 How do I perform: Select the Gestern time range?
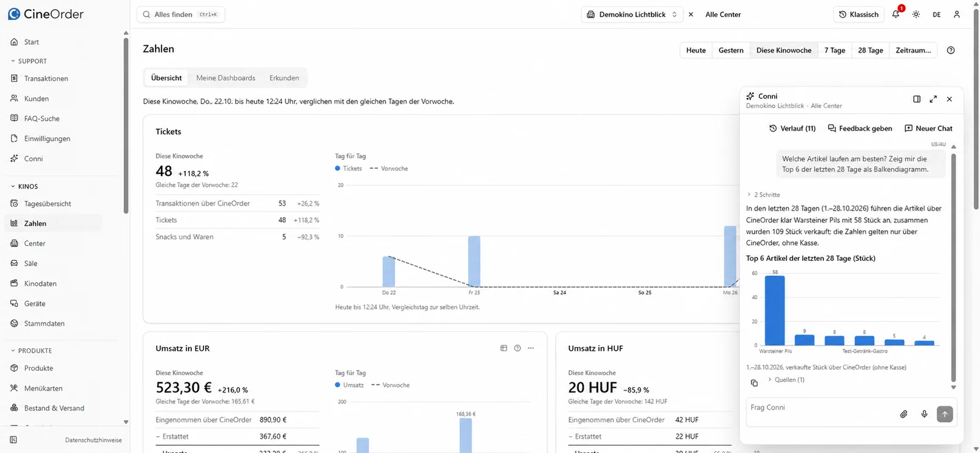(731, 50)
